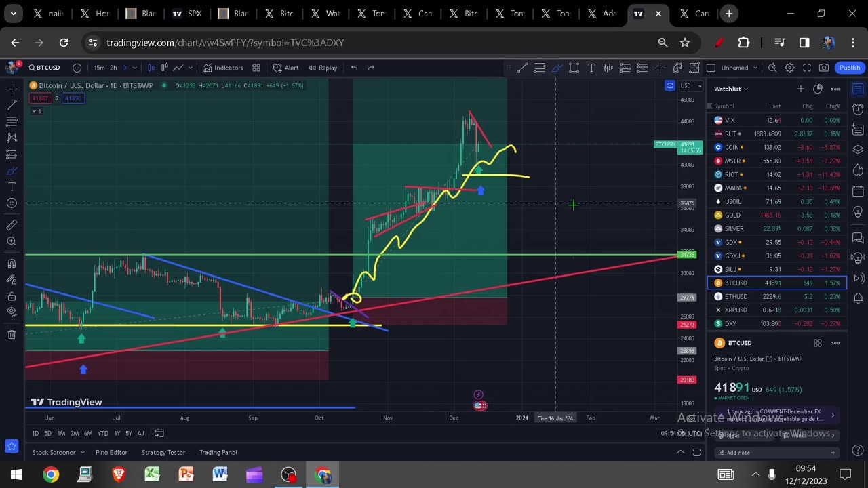Open the Alerts clock icon in right sidebar
This screenshot has width=868, height=488.
coord(858,109)
